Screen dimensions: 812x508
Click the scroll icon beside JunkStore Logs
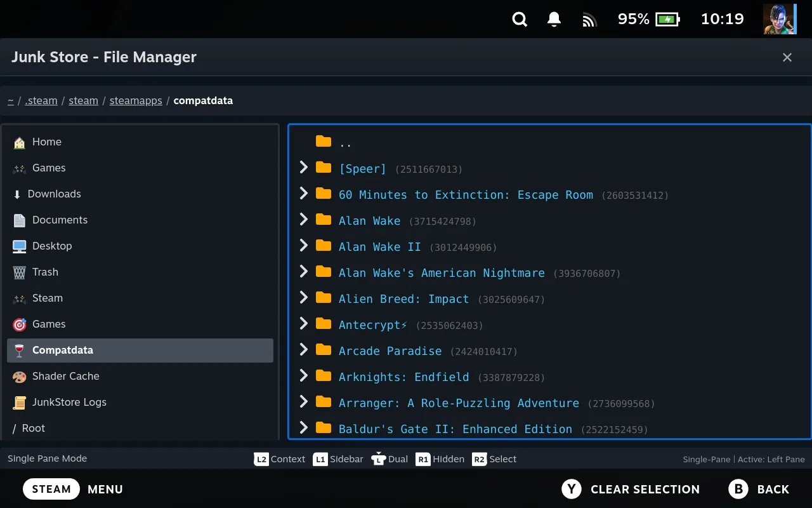pos(20,403)
